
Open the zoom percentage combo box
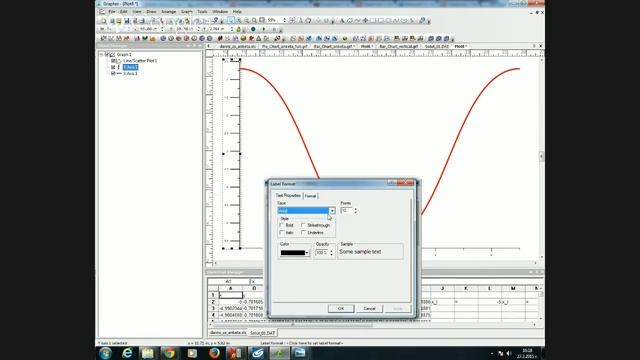click(276, 20)
